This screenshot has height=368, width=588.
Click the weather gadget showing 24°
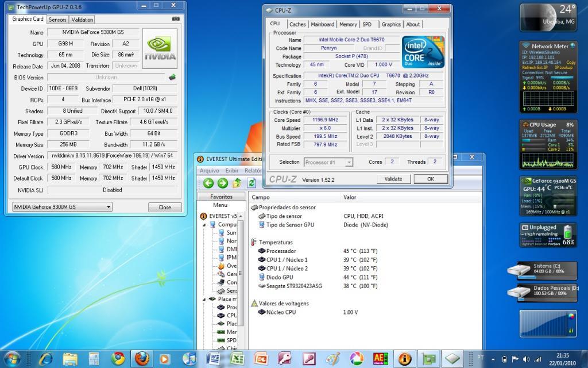click(x=548, y=17)
